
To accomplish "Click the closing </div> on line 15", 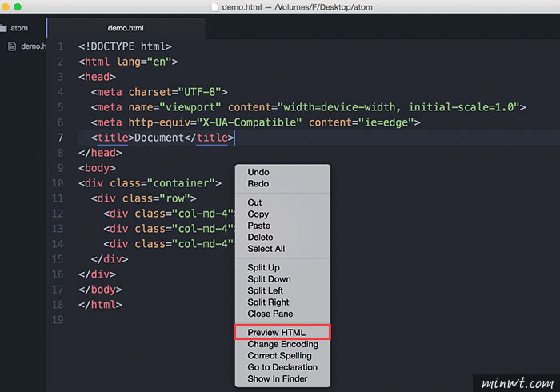I will [110, 259].
